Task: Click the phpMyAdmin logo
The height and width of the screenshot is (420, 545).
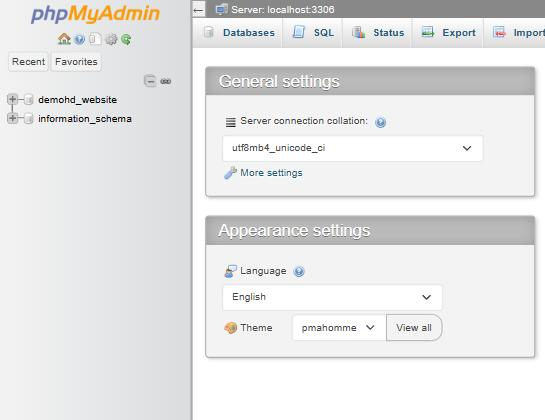Action: tap(95, 14)
